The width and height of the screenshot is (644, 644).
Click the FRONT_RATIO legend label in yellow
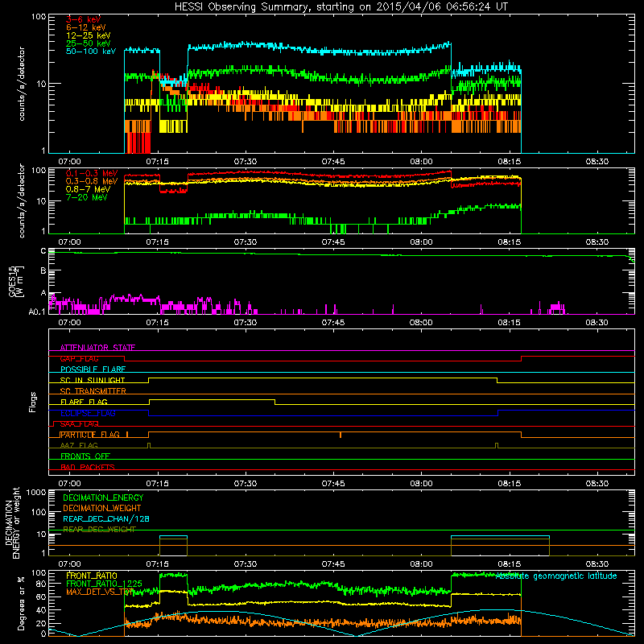pyautogui.click(x=92, y=576)
